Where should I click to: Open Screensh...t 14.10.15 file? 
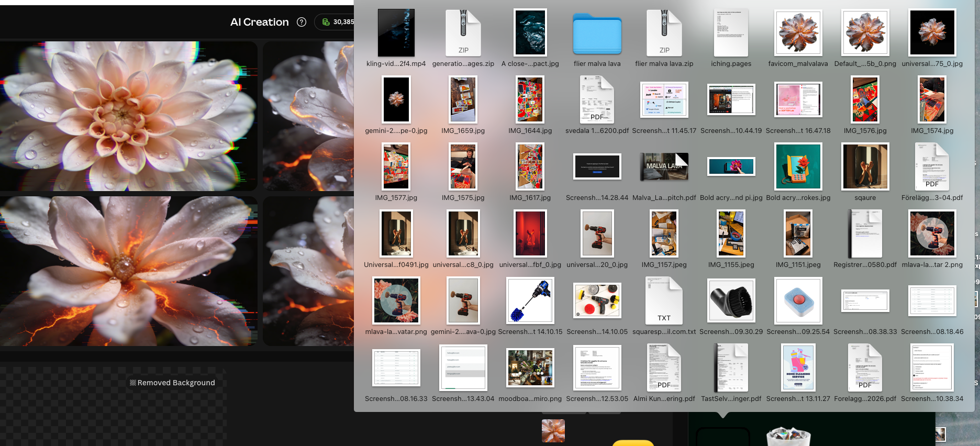[530, 300]
